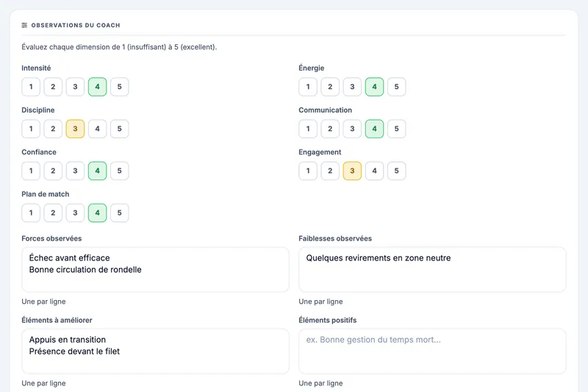
Task: Click the "Évaluez chaque dimension" instruction text
Action: [119, 47]
